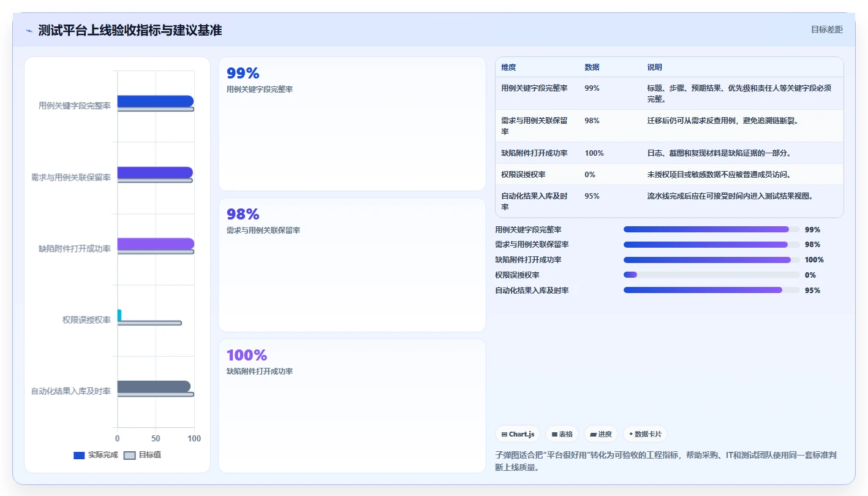Click the 99% metric card
The width and height of the screenshot is (868, 496).
[x=352, y=124]
